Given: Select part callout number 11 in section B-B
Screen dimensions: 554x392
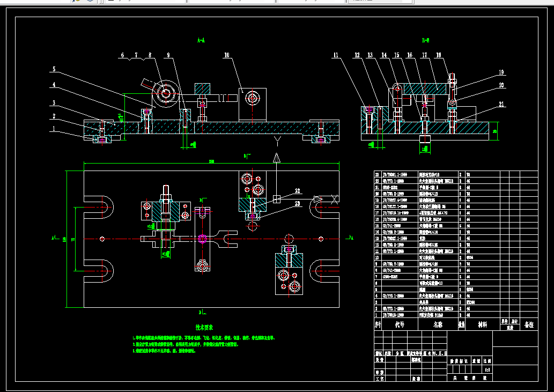Looking at the screenshot, I should [x=336, y=55].
